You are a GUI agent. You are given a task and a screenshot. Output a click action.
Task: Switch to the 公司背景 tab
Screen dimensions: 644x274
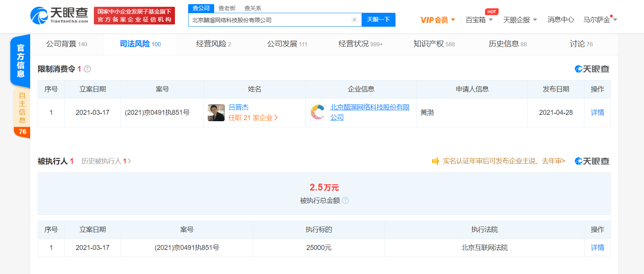tap(67, 44)
